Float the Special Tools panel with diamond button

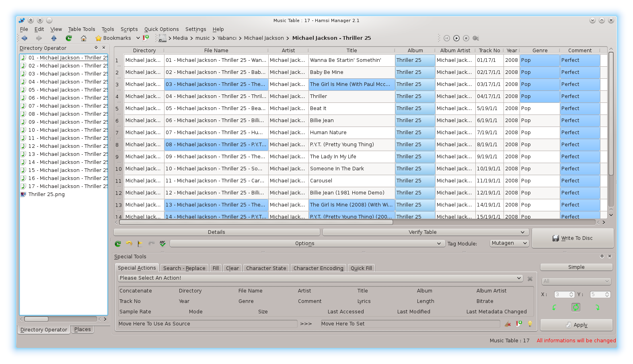coord(602,256)
